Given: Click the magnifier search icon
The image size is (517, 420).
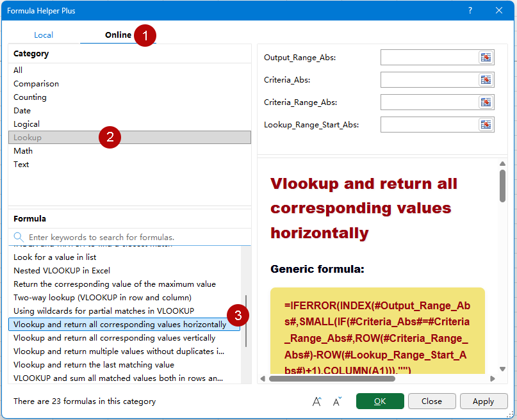Looking at the screenshot, I should pos(19,237).
